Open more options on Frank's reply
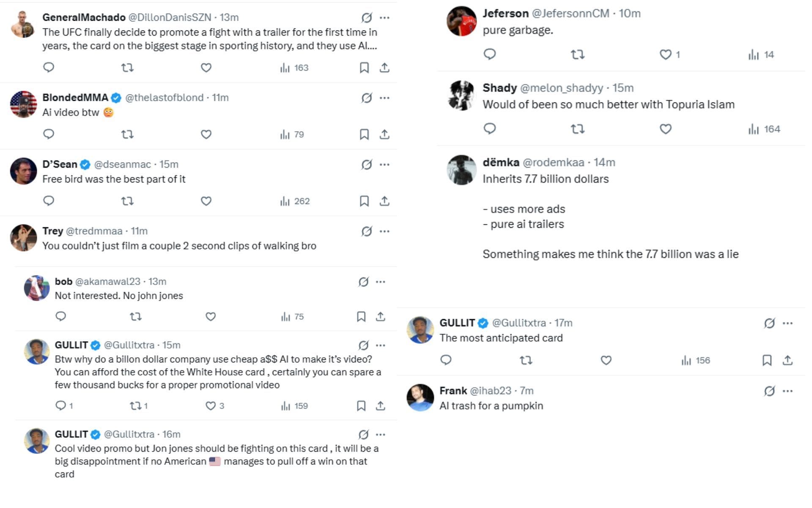 coord(787,390)
